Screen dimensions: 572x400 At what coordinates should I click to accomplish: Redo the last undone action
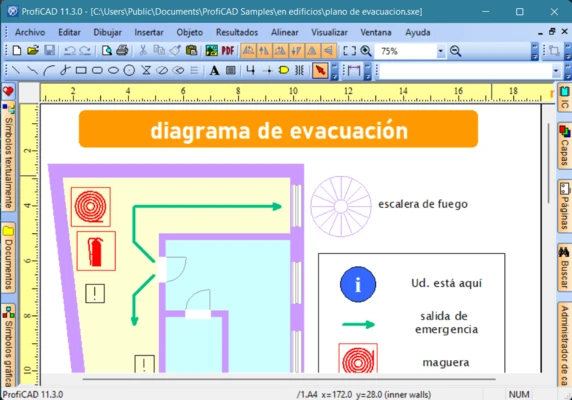tap(85, 50)
